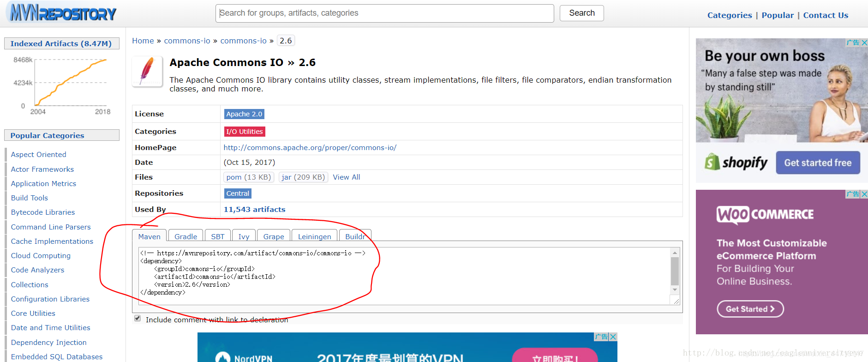Click the Indexed Artifacts (8.47M) heading
Screen dimensions: 868x362
[61, 43]
